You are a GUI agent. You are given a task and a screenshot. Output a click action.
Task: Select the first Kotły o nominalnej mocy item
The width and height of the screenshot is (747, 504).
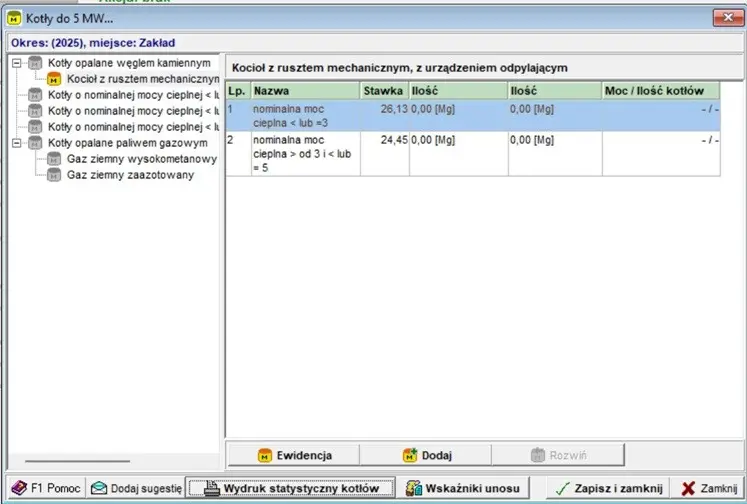pyautogui.click(x=132, y=95)
